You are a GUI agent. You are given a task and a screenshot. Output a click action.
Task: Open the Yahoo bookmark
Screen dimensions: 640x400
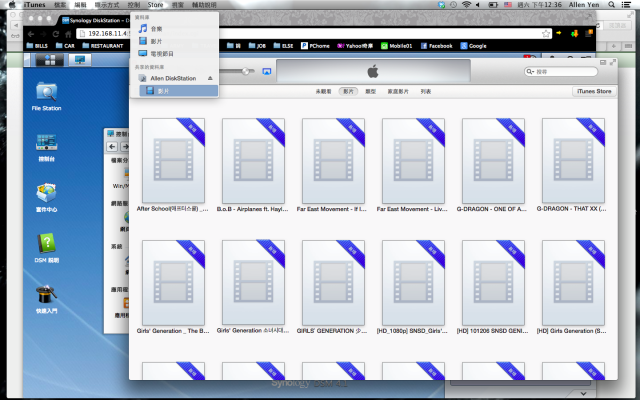355,46
